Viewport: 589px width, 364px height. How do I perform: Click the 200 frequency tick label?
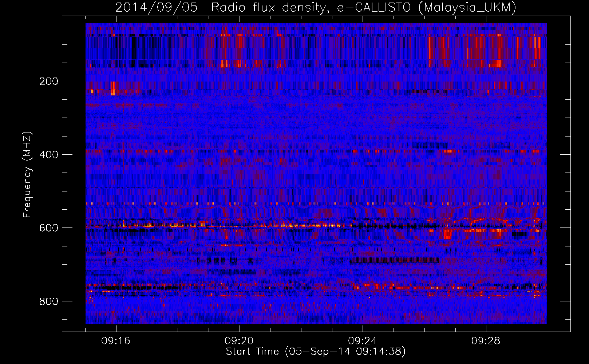click(48, 81)
